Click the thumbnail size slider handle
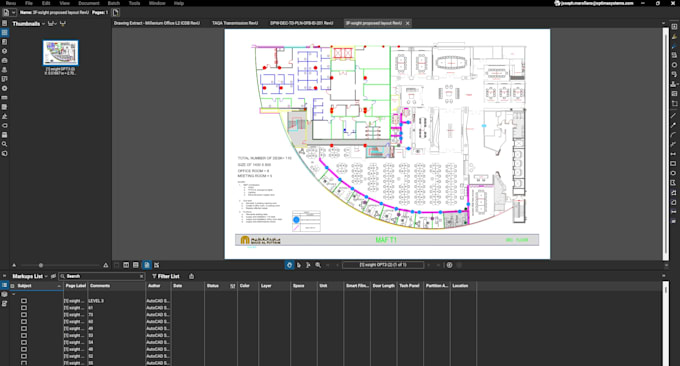This screenshot has height=366, width=680. [41, 265]
